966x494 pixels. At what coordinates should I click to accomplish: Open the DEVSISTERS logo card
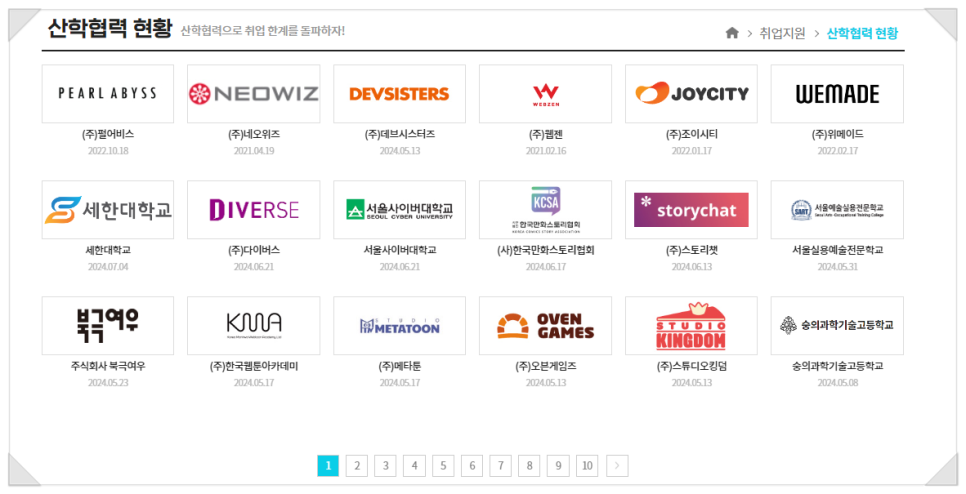[399, 94]
